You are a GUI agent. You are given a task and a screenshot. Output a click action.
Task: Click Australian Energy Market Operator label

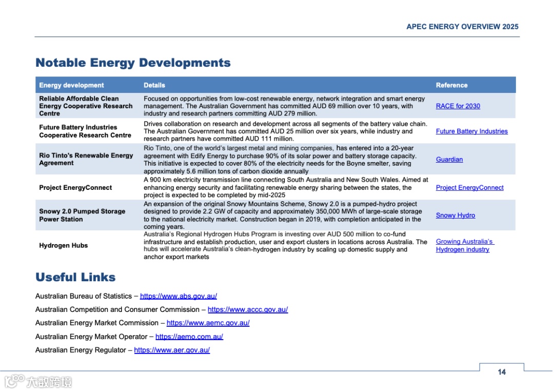tap(91, 337)
